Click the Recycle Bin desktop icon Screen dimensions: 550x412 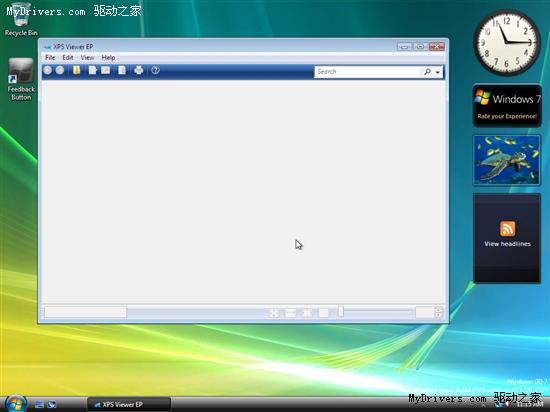pos(21,20)
